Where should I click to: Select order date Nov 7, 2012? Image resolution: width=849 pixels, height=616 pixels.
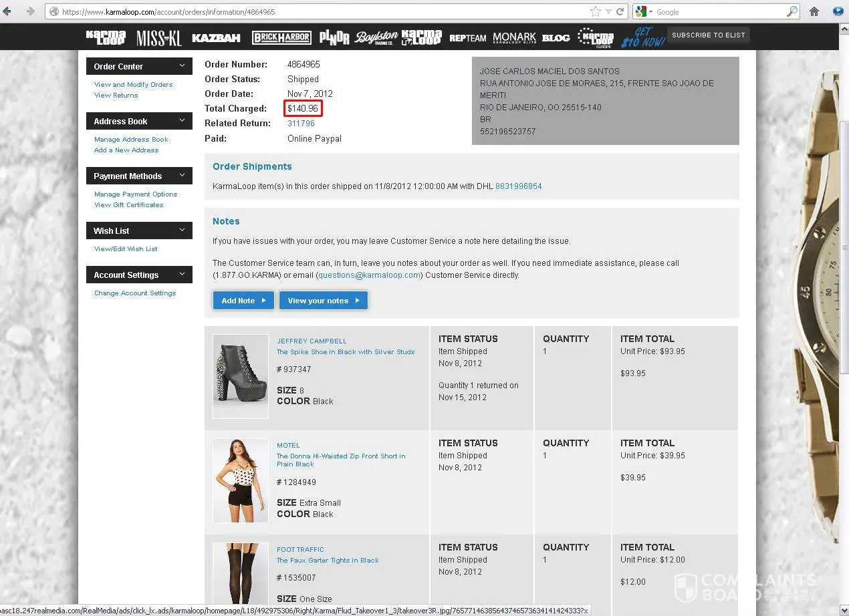[310, 94]
